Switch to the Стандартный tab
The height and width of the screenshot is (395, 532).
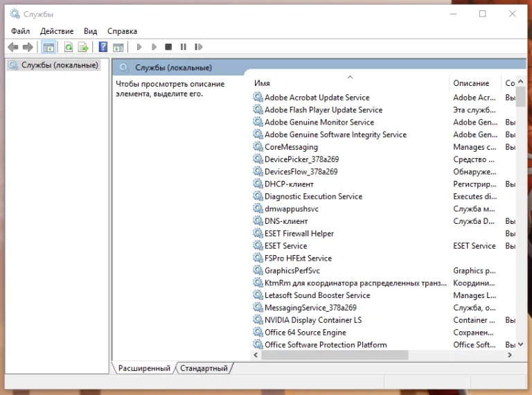tap(204, 368)
